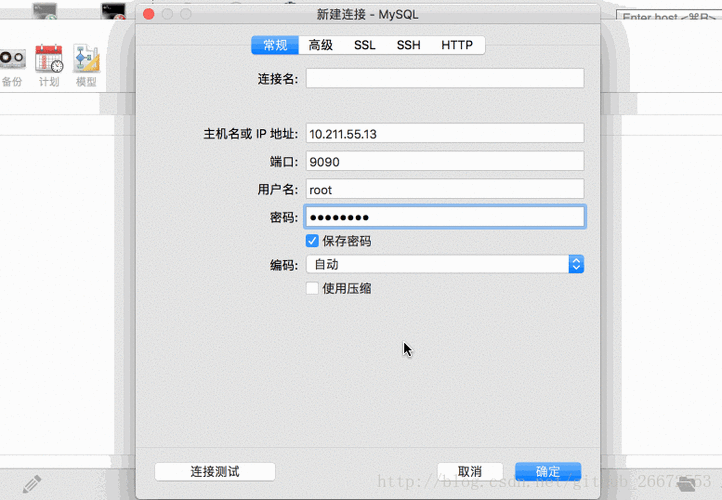Focus the 连接名 input field
The image size is (722, 500).
click(x=445, y=78)
